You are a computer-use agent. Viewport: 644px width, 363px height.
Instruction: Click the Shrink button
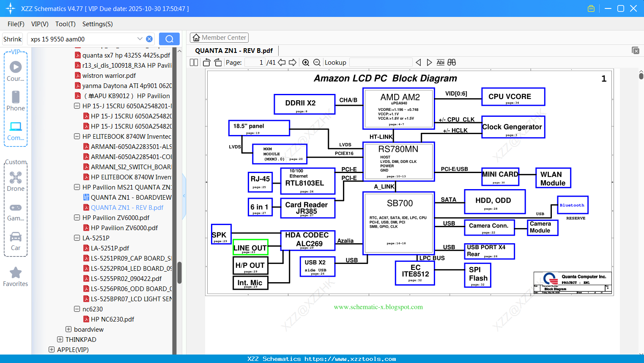(12, 39)
